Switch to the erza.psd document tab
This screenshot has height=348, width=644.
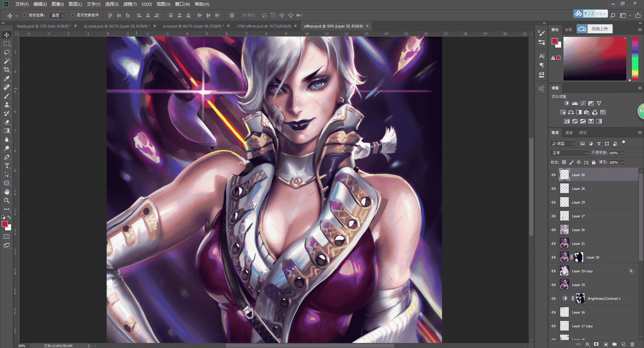click(x=193, y=26)
